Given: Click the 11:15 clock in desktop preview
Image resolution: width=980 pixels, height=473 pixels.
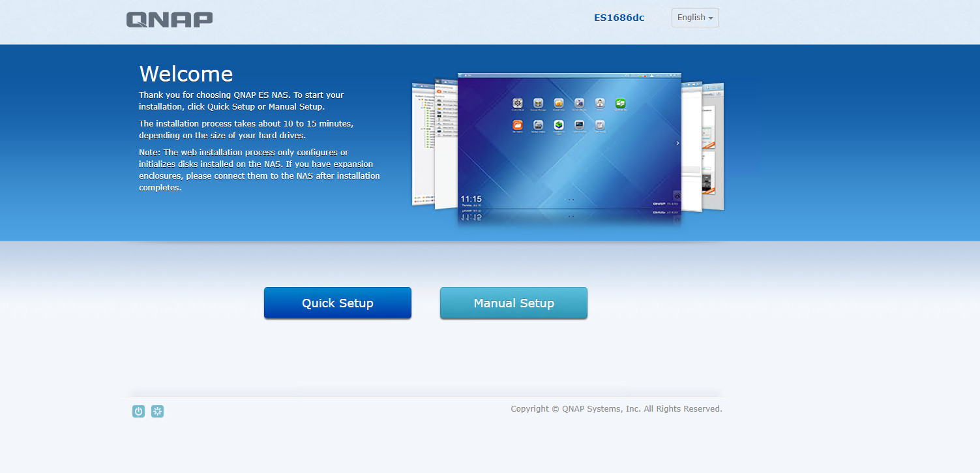Looking at the screenshot, I should click(471, 198).
